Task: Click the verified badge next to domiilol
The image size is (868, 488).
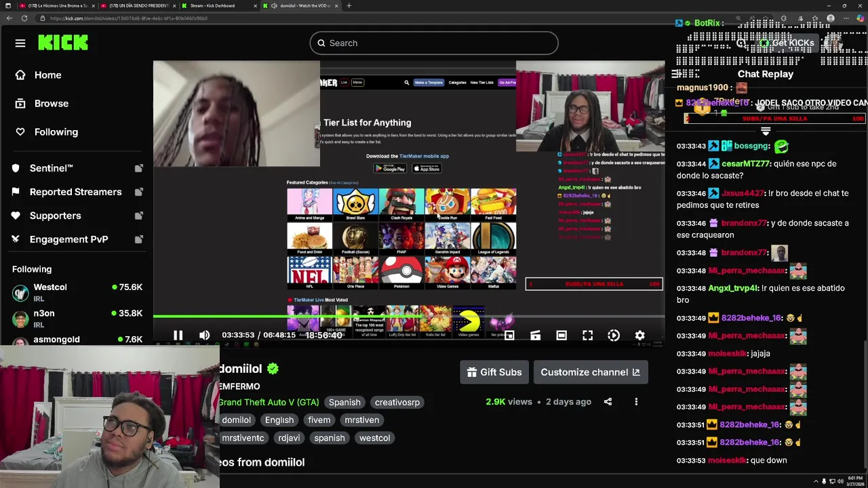Action: 273,369
